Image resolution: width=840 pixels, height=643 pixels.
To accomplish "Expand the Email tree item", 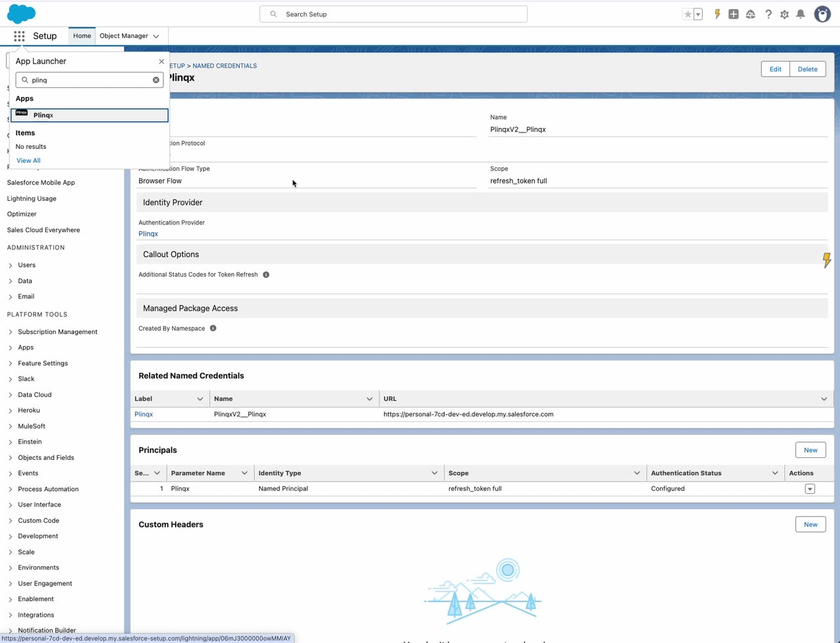I will (x=10, y=297).
